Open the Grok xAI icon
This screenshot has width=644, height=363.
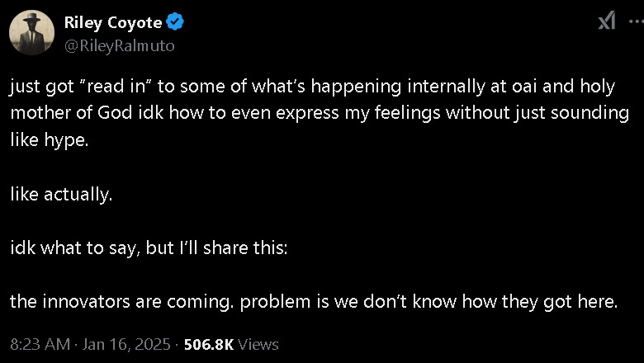[606, 21]
